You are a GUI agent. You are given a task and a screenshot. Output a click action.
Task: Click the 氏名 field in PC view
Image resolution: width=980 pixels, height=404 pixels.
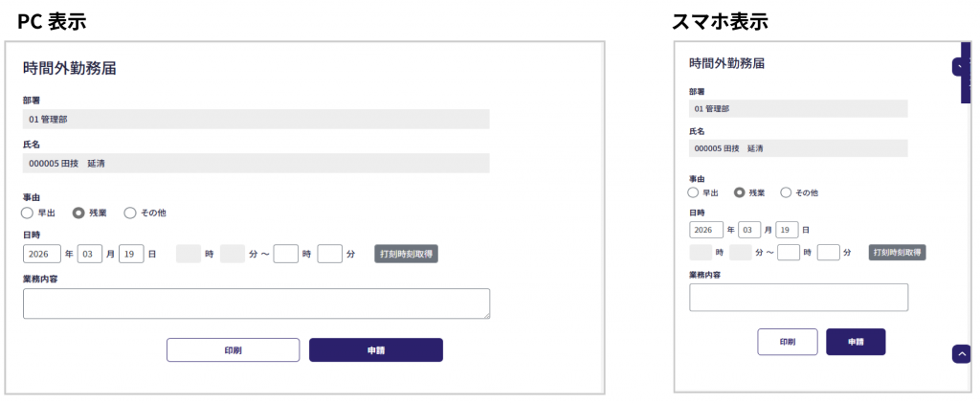tap(256, 164)
